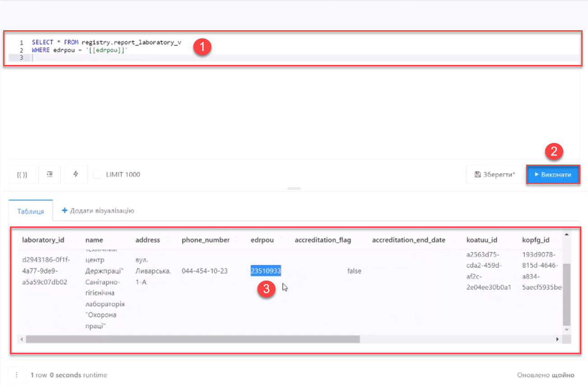Switch to the Таблиця tab
588x387 pixels.
pyautogui.click(x=31, y=211)
